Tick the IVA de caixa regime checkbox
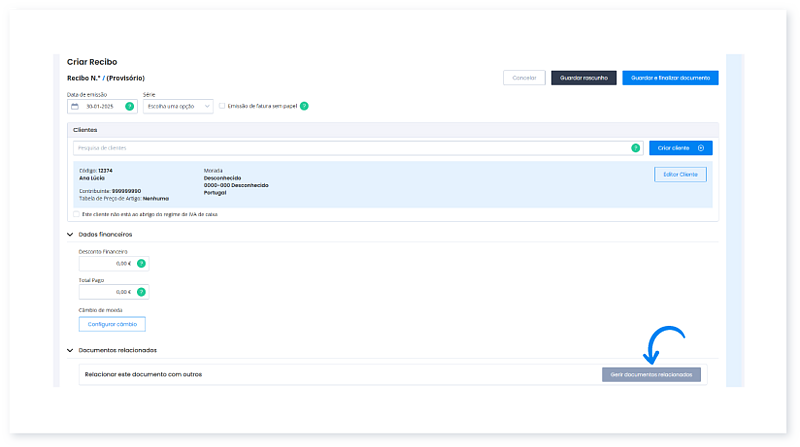800x447 pixels. tap(74, 214)
